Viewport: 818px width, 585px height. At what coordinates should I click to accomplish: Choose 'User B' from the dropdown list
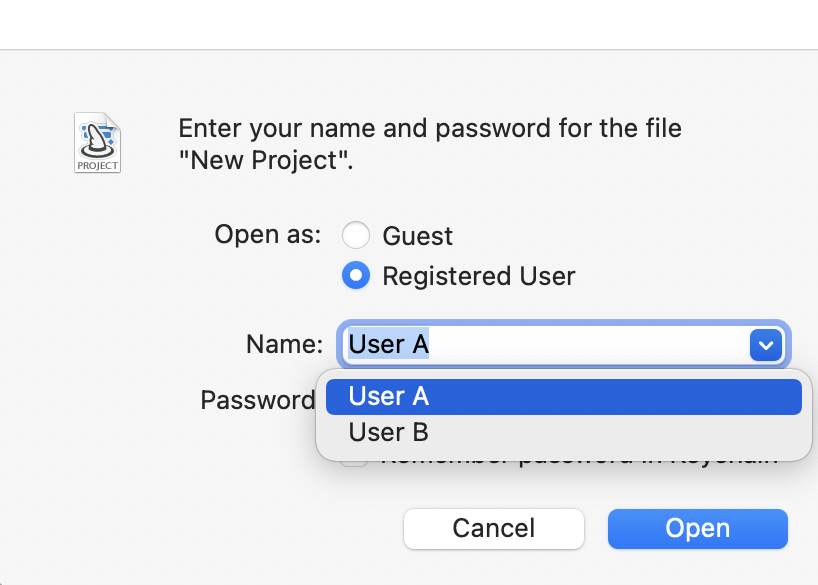(x=563, y=432)
